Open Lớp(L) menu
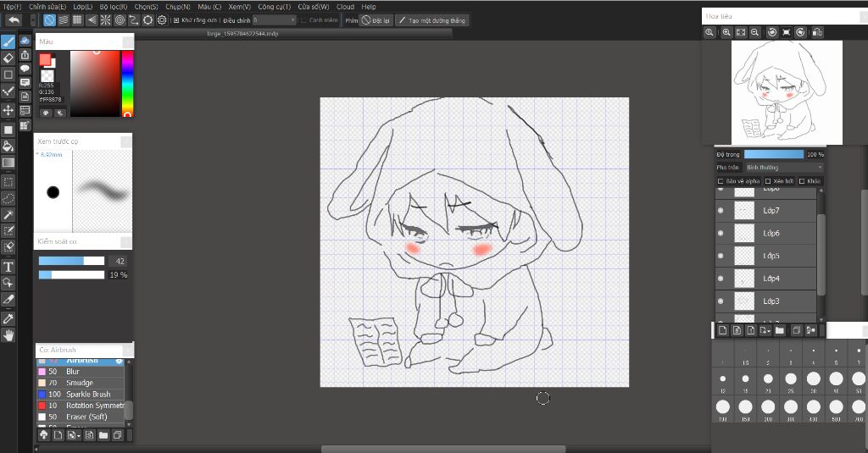Screen dimensions: 868x453 (83, 7)
